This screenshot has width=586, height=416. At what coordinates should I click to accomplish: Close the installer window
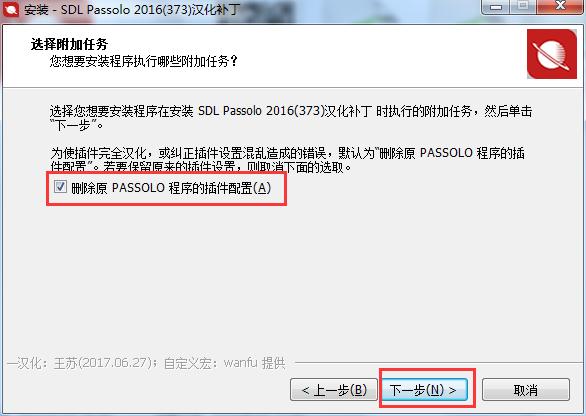tap(561, 6)
